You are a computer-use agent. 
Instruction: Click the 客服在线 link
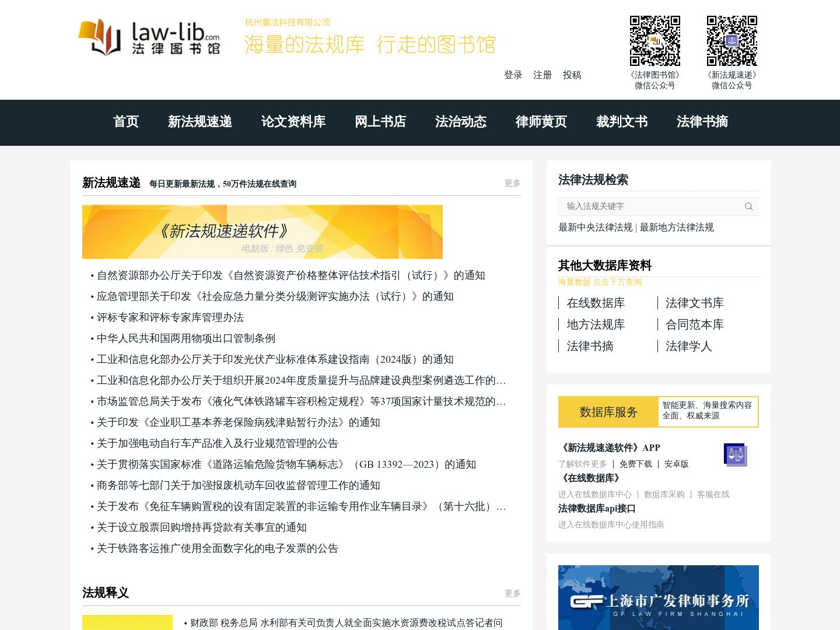713,495
